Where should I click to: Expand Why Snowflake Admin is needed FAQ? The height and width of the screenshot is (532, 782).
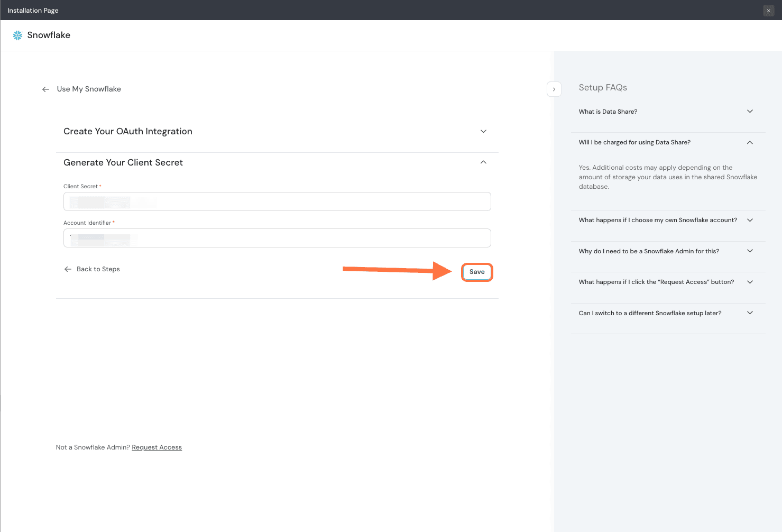(x=749, y=251)
